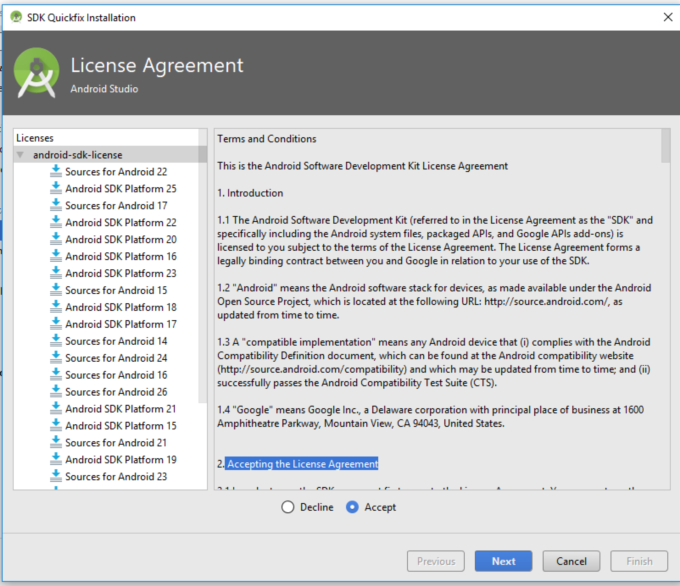Viewport: 680px width, 586px height.
Task: Click the disabled Finish button
Action: (x=639, y=561)
